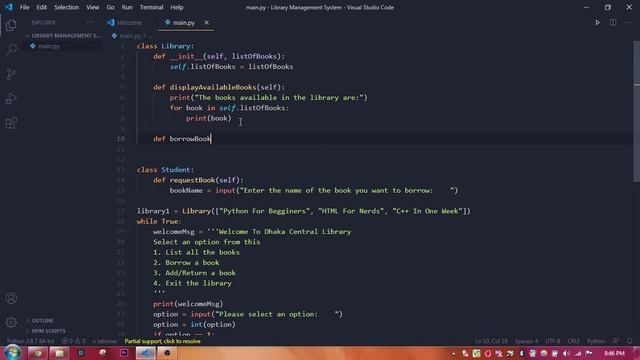Click CRLF end of line setting
Viewport: 640px width, 360px height.
(x=573, y=341)
